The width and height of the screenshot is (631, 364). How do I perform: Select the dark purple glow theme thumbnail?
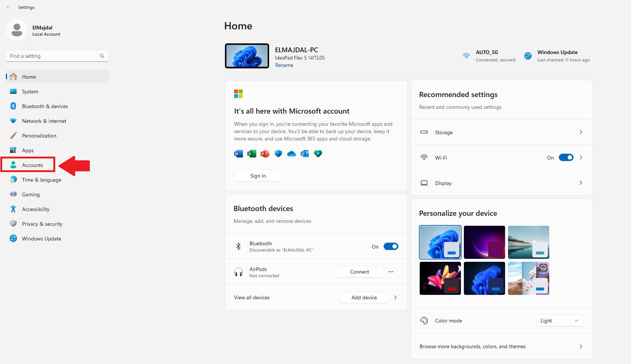click(x=484, y=242)
